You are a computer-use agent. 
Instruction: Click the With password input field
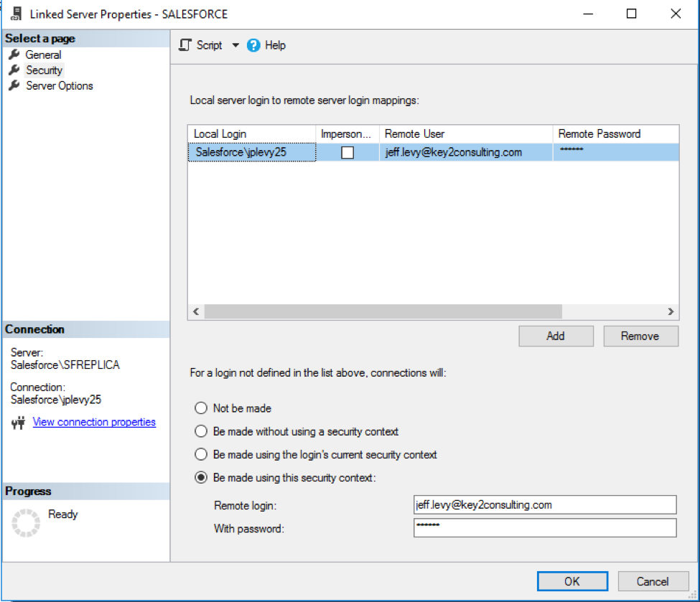(545, 528)
